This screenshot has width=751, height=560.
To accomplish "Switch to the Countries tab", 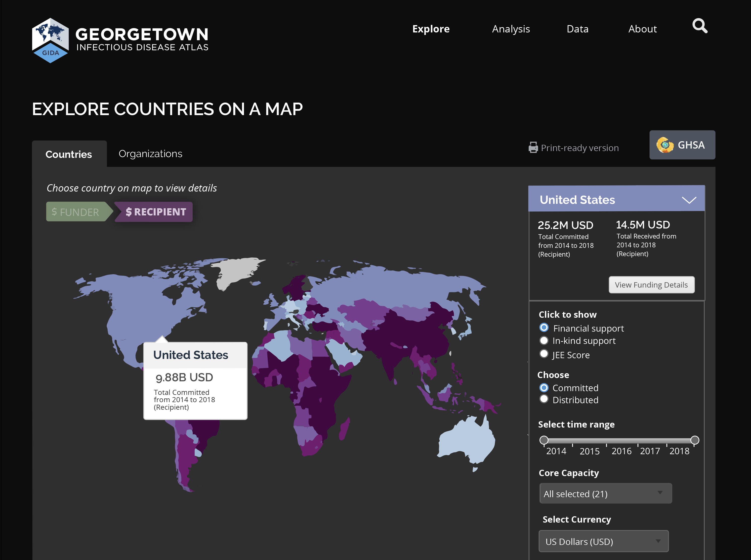I will point(69,154).
